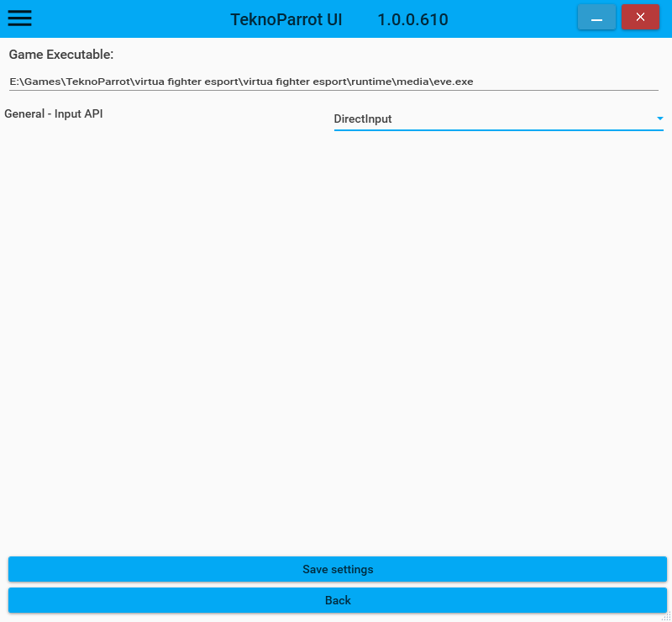The image size is (672, 622).
Task: Click the version number 1.0.0.610
Action: [x=412, y=19]
